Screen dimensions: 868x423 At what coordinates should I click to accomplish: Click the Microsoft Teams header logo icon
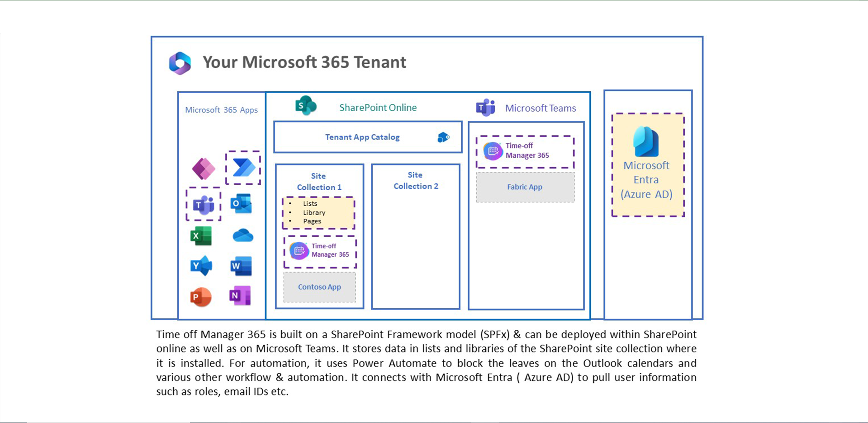point(486,108)
